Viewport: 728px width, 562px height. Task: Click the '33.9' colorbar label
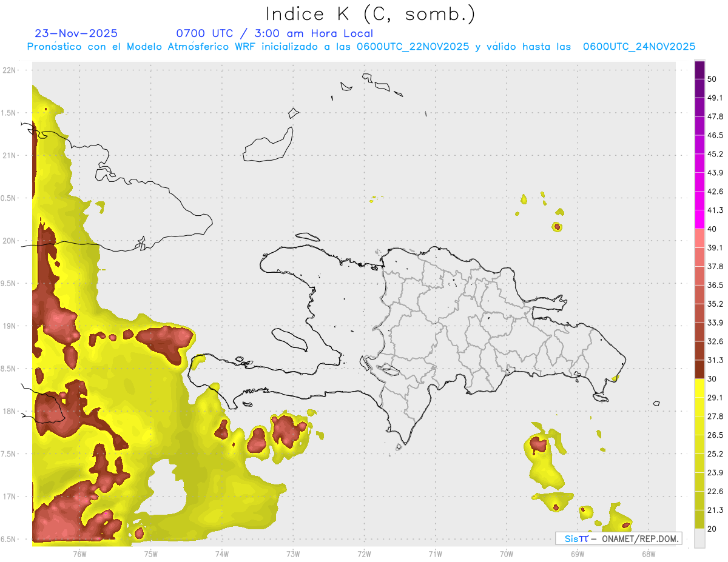(x=715, y=323)
